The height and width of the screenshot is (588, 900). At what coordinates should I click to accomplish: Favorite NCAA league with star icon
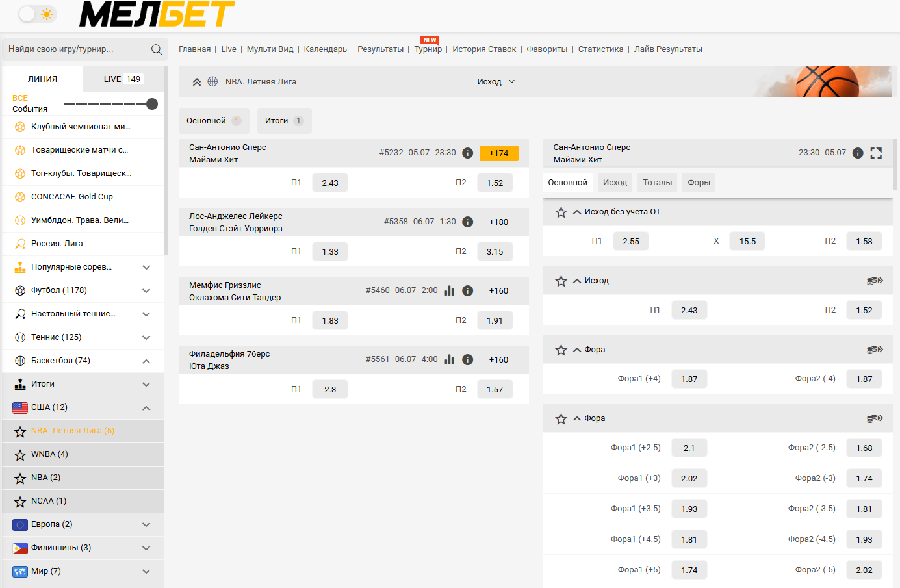[x=20, y=502]
